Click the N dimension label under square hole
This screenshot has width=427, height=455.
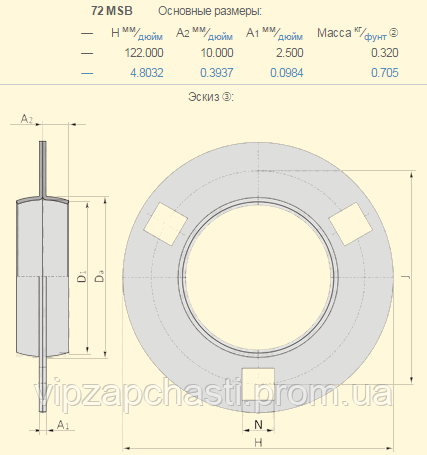click(x=258, y=425)
